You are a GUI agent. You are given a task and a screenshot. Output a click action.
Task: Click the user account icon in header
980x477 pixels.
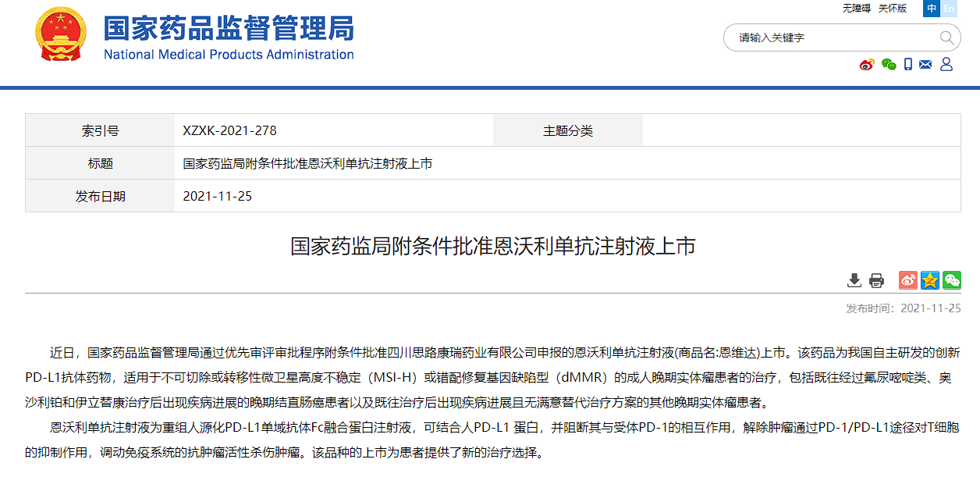click(x=946, y=64)
